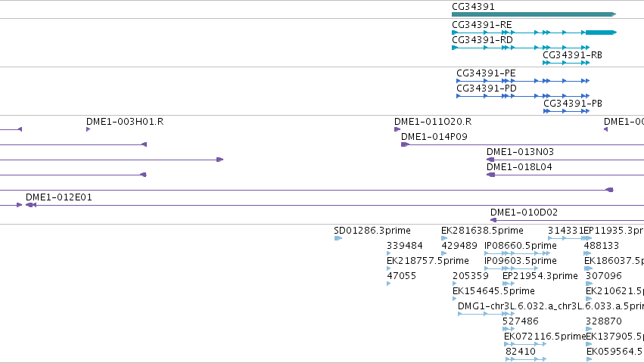Click the DME1-013N03 left arrow glyph
The height and width of the screenshot is (363, 644).
click(490, 160)
